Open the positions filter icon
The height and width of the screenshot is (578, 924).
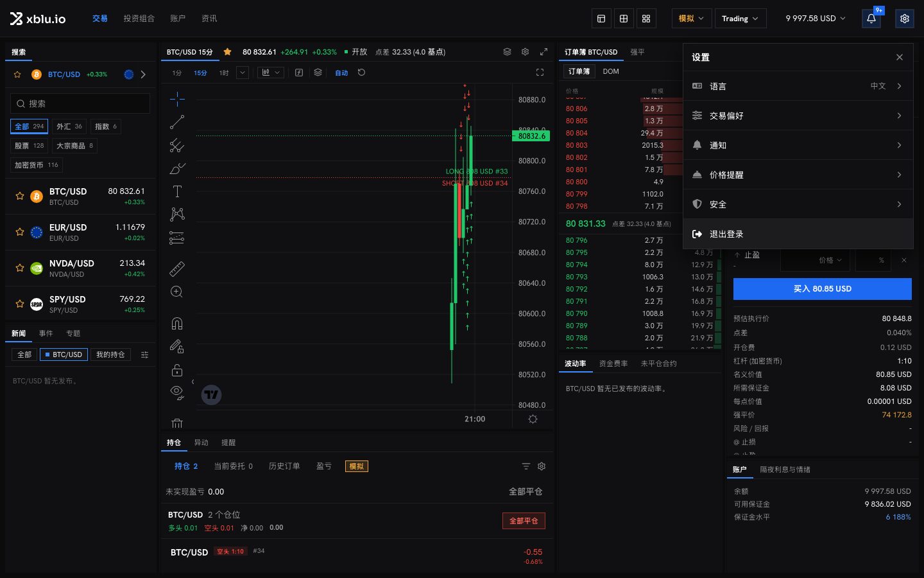tap(526, 466)
